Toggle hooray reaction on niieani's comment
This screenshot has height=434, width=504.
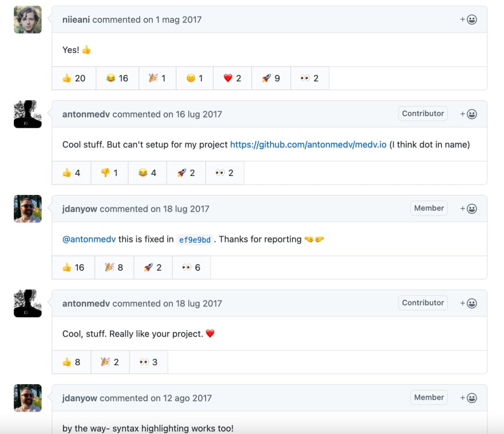click(x=157, y=78)
